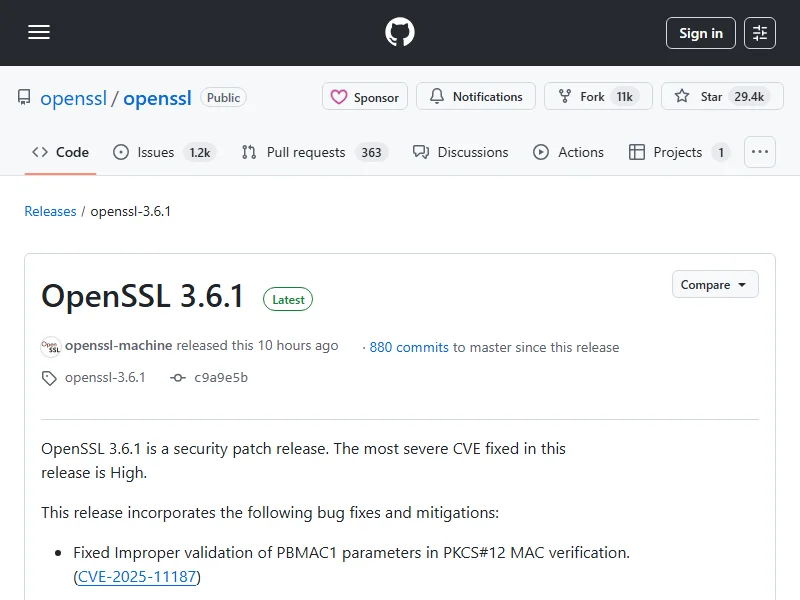The height and width of the screenshot is (600, 800).
Task: Expand the Compare dropdown
Action: click(714, 285)
